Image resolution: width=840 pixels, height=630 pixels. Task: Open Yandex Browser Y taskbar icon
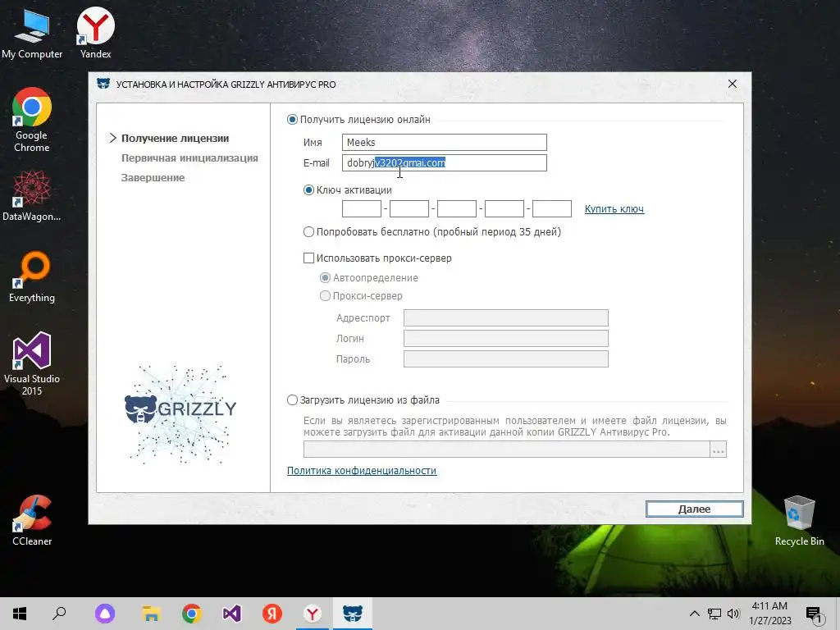(x=313, y=614)
